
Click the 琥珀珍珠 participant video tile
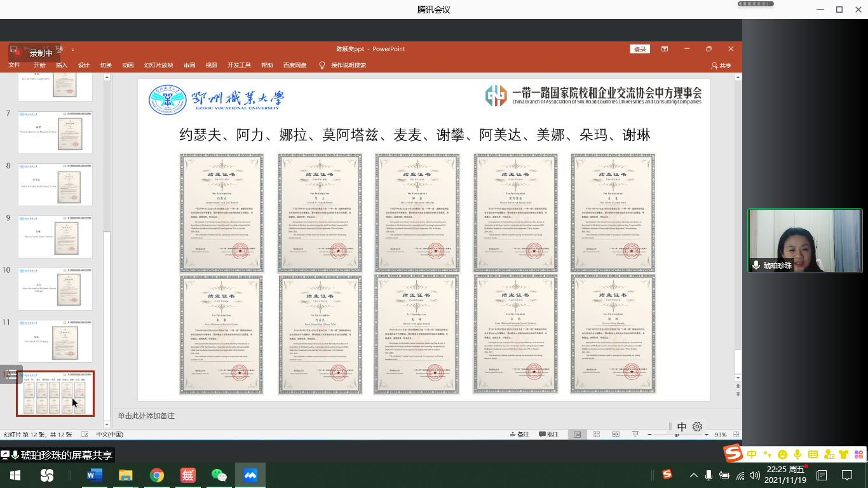coord(805,241)
